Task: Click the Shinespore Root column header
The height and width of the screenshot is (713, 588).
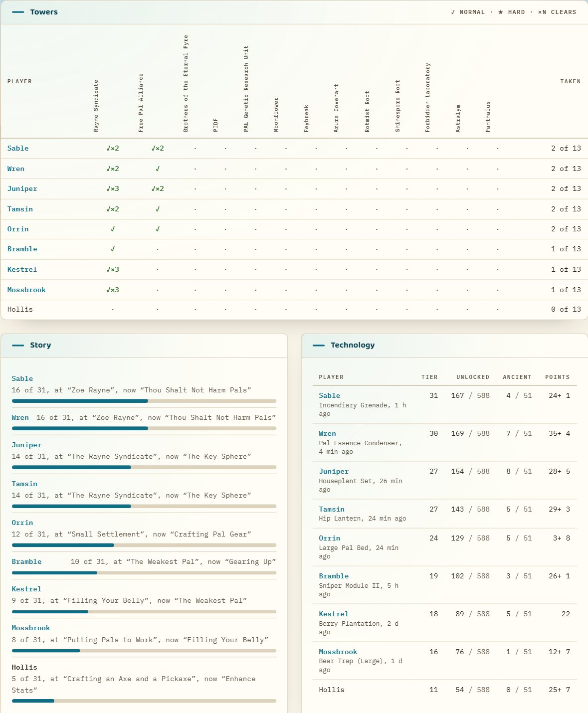Action: click(x=397, y=106)
